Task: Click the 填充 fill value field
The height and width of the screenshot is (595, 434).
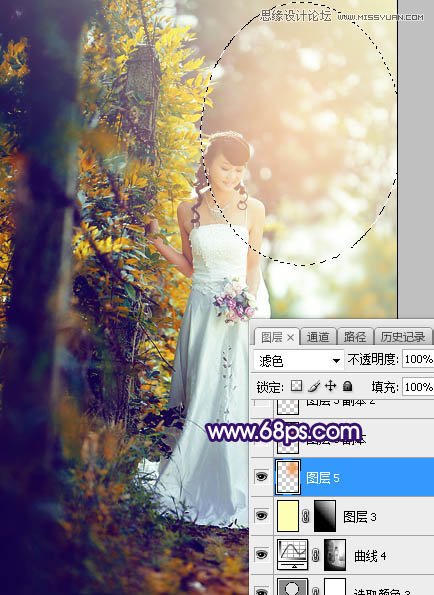Action: tap(418, 387)
